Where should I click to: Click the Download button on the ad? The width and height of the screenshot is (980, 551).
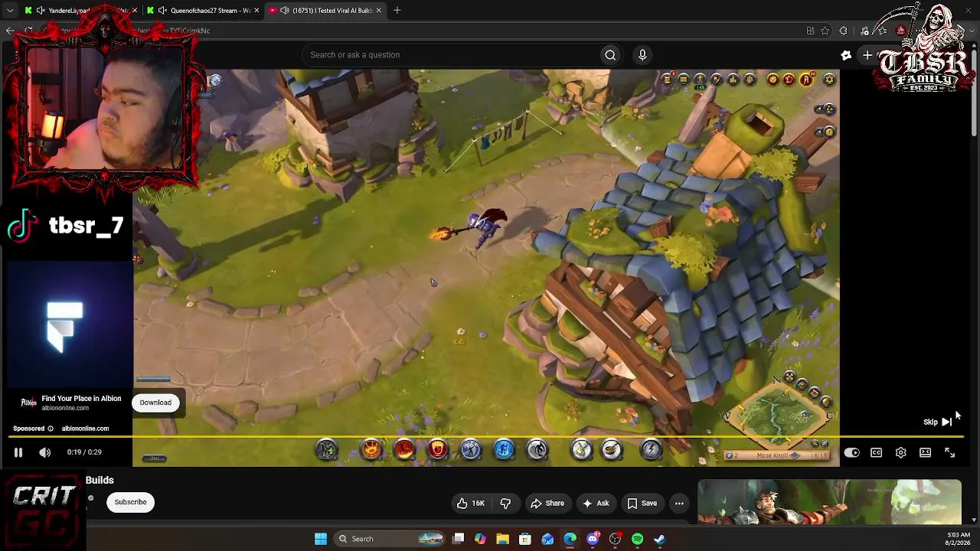click(155, 403)
